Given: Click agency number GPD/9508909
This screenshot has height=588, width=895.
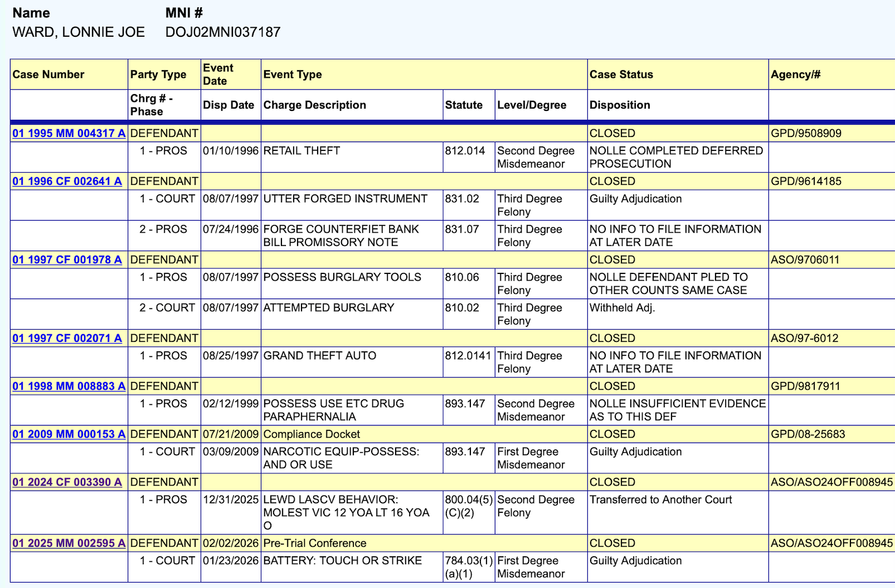Looking at the screenshot, I should [806, 133].
